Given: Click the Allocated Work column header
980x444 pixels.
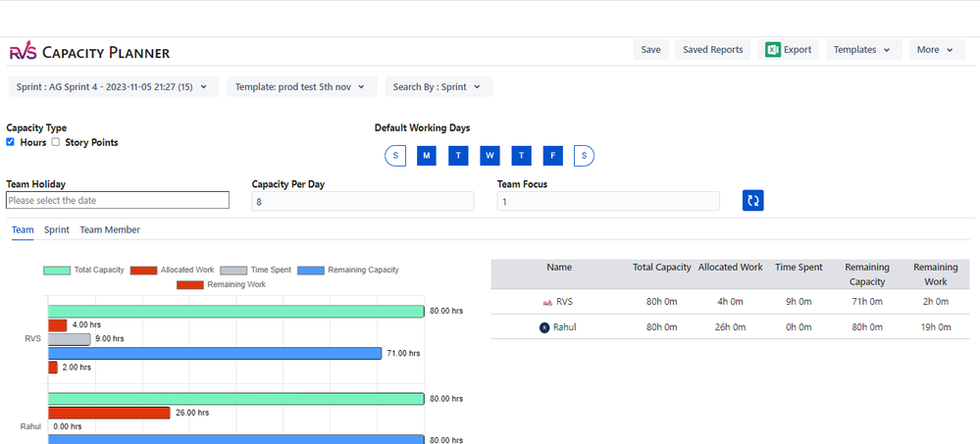Looking at the screenshot, I should (731, 268).
